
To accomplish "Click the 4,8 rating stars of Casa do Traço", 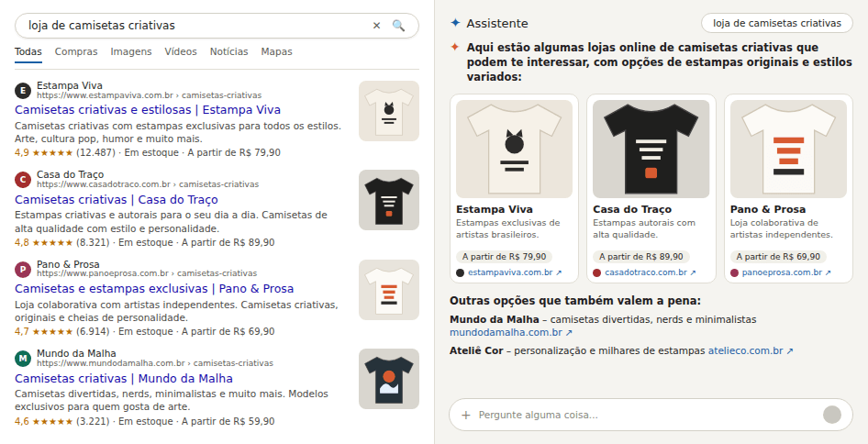I will click(x=52, y=242).
